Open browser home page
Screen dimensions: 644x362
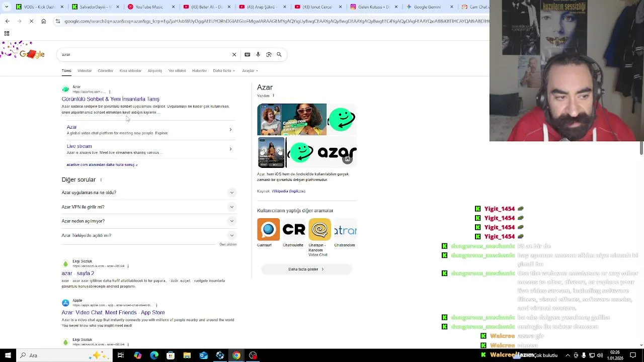44,21
